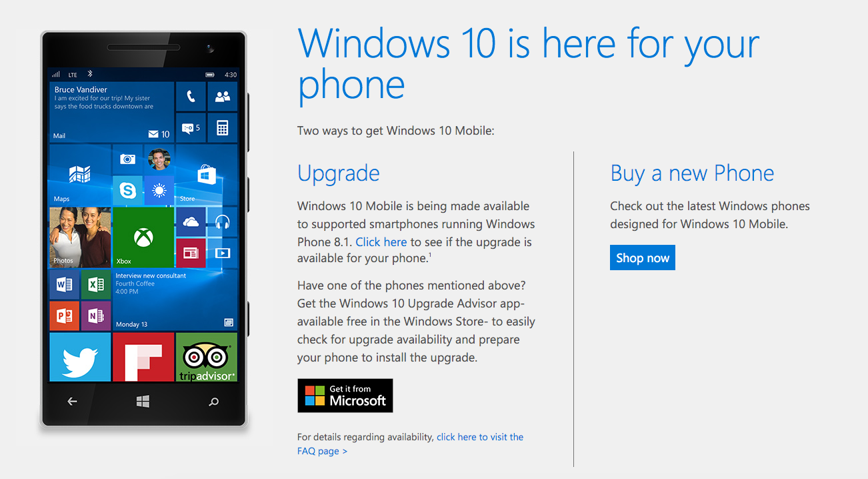This screenshot has width=868, height=479.
Task: Tap the OneNote purple tile
Action: (x=96, y=316)
